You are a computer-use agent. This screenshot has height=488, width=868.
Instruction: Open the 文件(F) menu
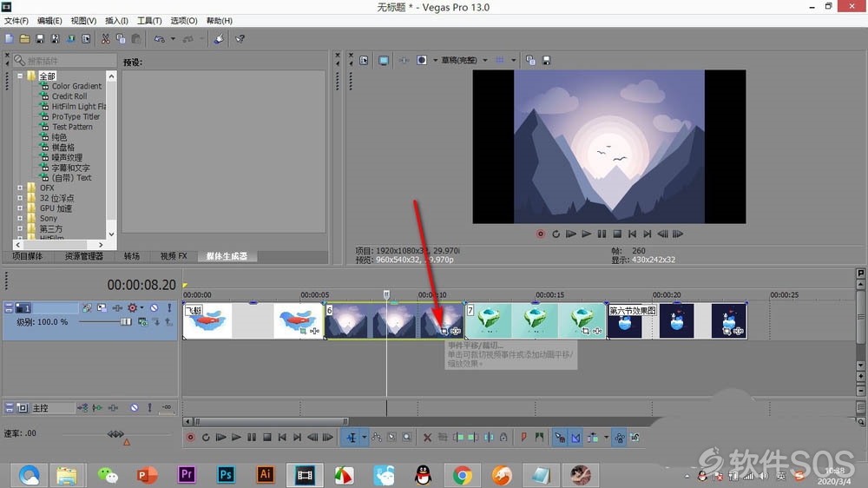(16, 21)
